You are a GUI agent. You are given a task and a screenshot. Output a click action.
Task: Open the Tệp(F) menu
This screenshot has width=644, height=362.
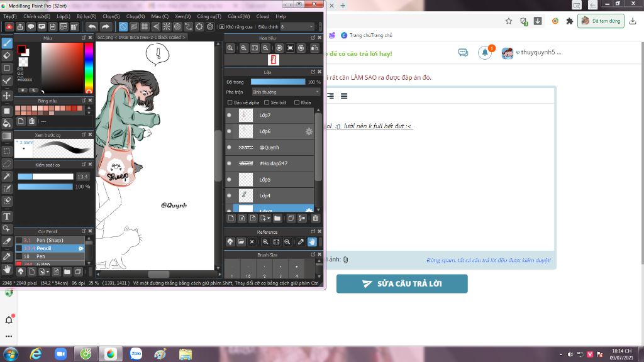click(10, 16)
